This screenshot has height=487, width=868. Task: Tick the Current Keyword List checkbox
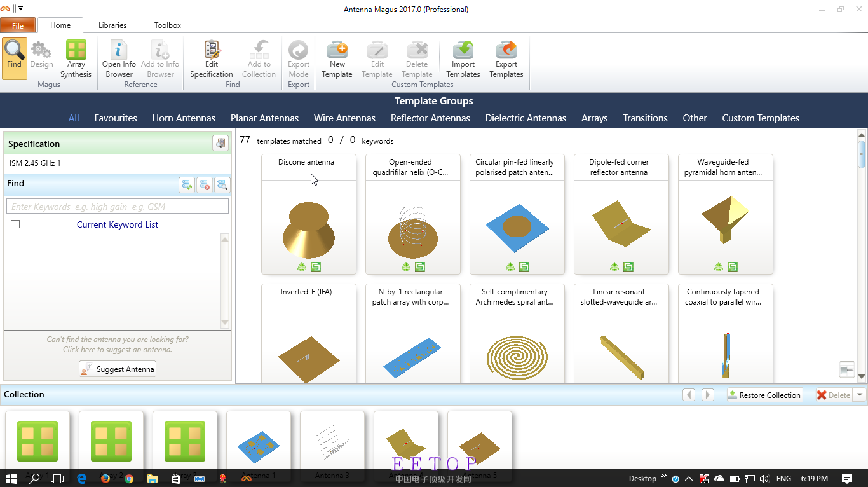[15, 224]
